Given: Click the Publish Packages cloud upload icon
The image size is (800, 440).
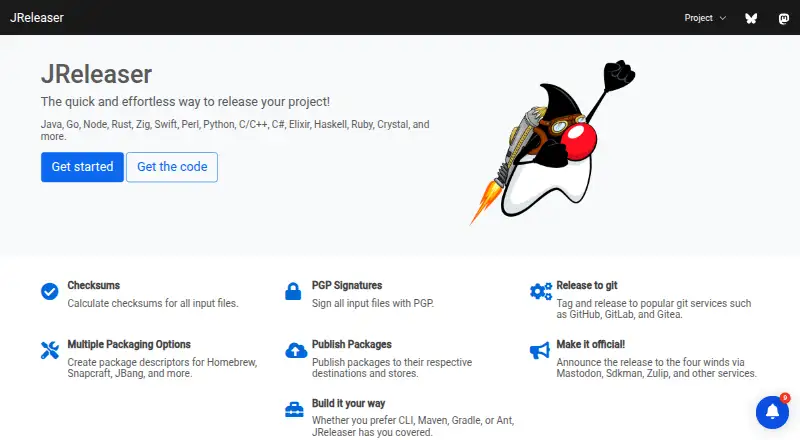Looking at the screenshot, I should click(x=296, y=350).
